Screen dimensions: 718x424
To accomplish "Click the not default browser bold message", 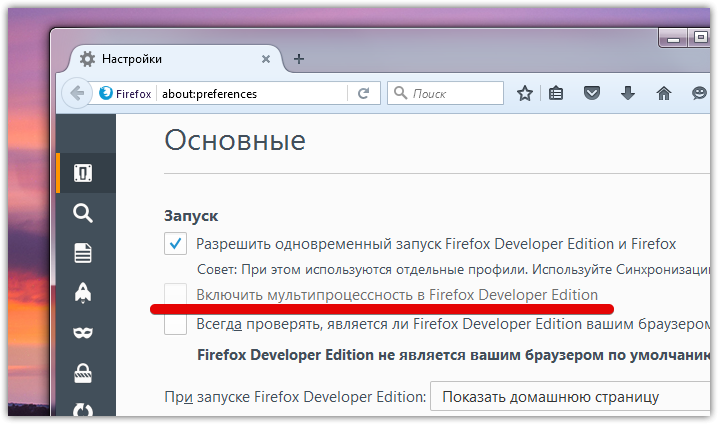I will 453,355.
